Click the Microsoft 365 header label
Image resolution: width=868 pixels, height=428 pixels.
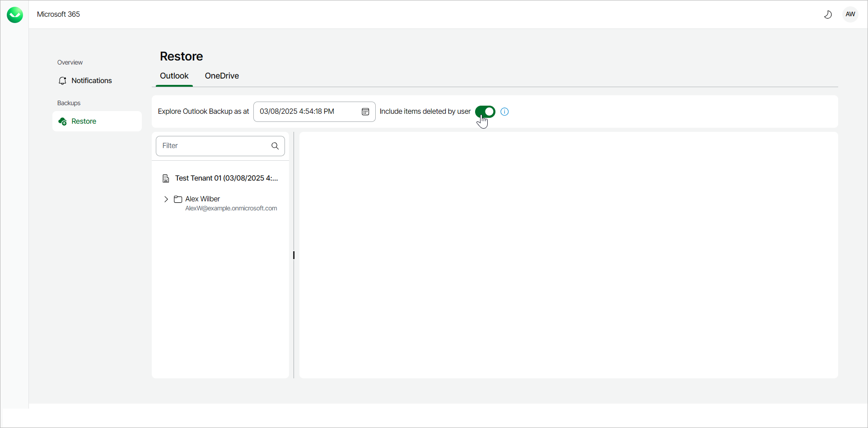58,14
